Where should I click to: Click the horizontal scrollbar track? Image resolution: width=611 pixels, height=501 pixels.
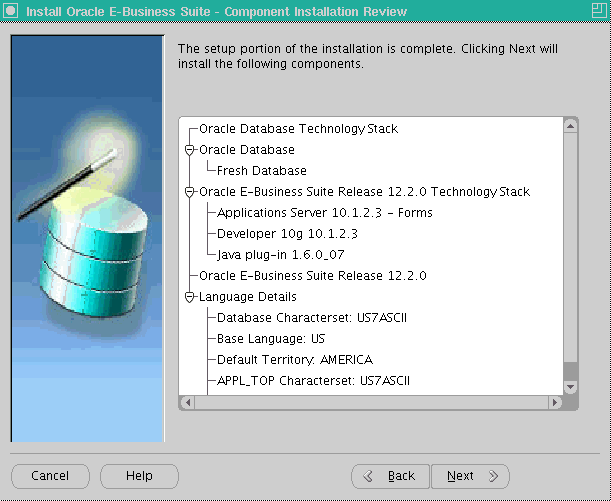371,402
